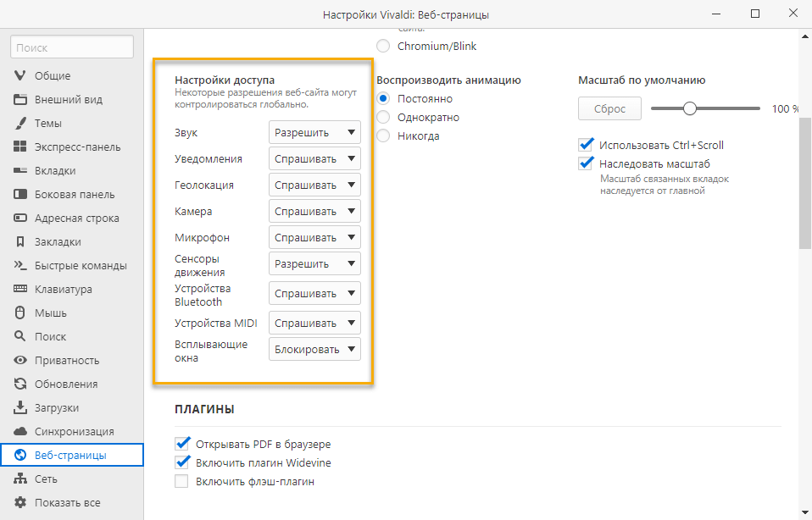Open the 'Всплывающие окна' dropdown

314,349
